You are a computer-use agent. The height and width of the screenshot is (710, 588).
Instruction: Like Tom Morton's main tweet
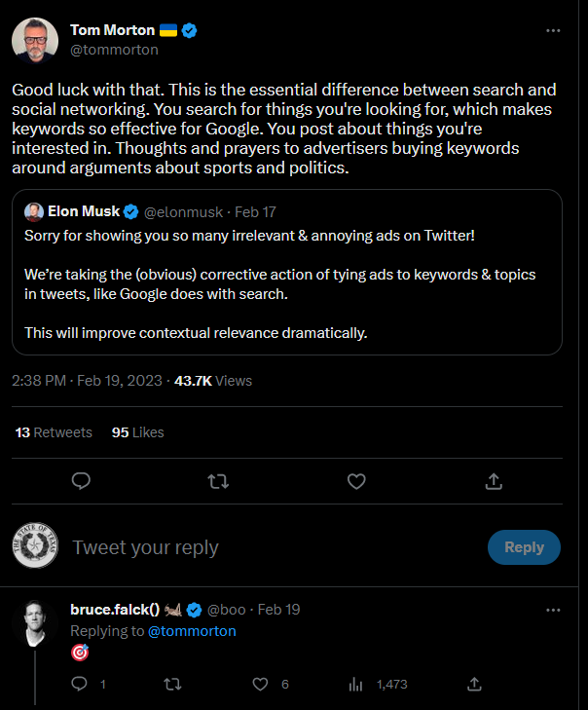(x=356, y=481)
